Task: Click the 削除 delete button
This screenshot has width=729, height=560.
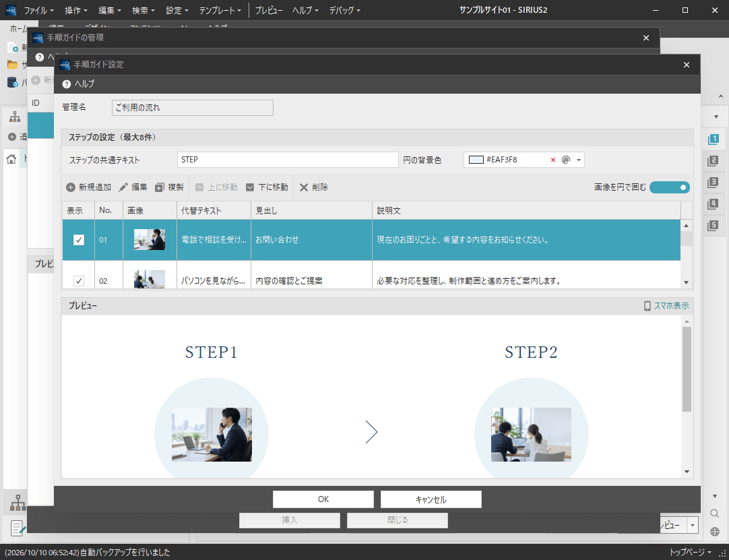Action: [x=314, y=187]
